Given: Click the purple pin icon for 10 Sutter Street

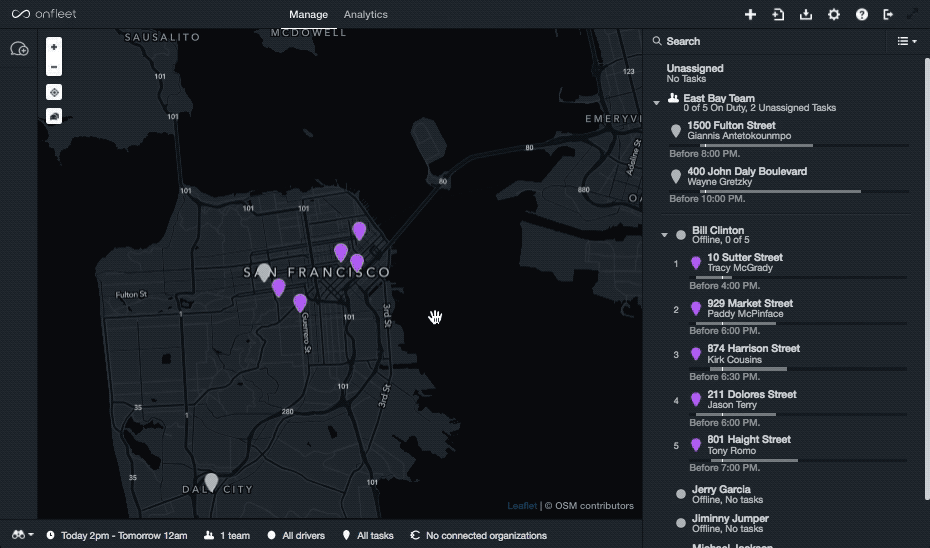Looking at the screenshot, I should [x=696, y=263].
